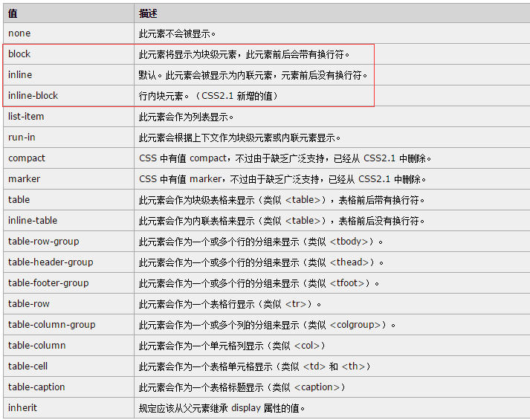
Task: Click description mentioning <colgroup>
Action: pos(267,325)
